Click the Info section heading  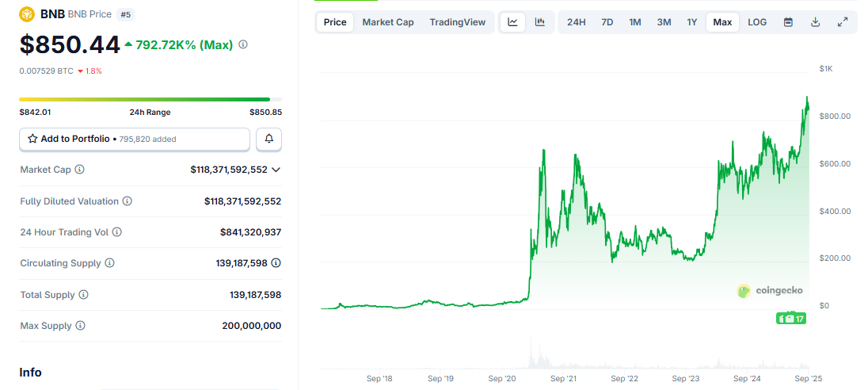coord(30,373)
